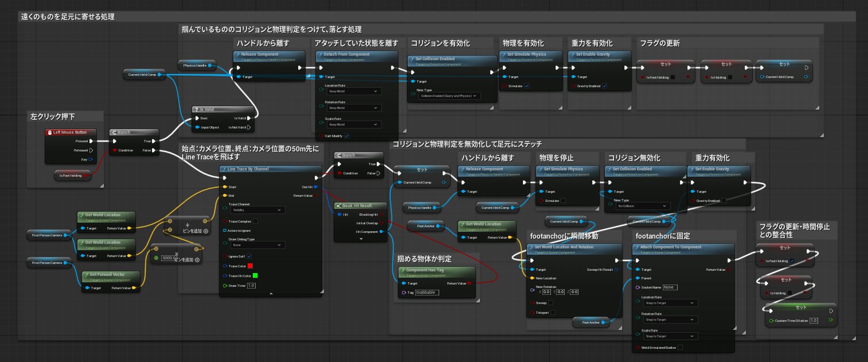Screen dimensions: 868x362
Task: Click the New Rotation X value field
Action: point(546,292)
